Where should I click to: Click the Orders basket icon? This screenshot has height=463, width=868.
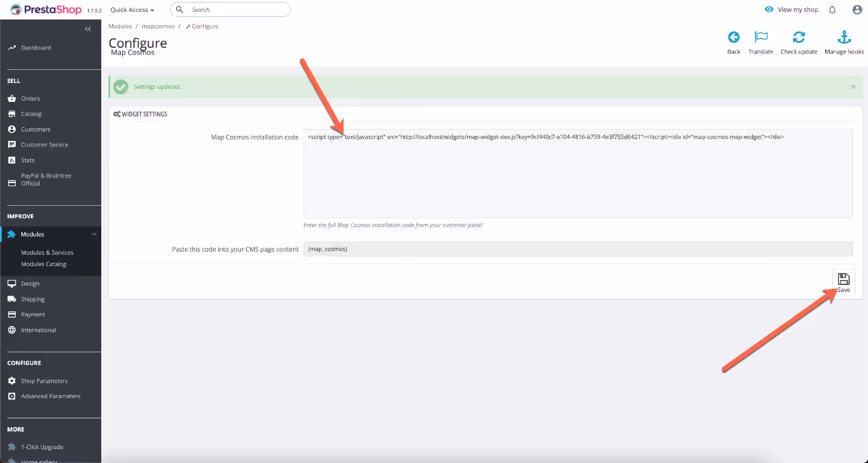point(11,98)
